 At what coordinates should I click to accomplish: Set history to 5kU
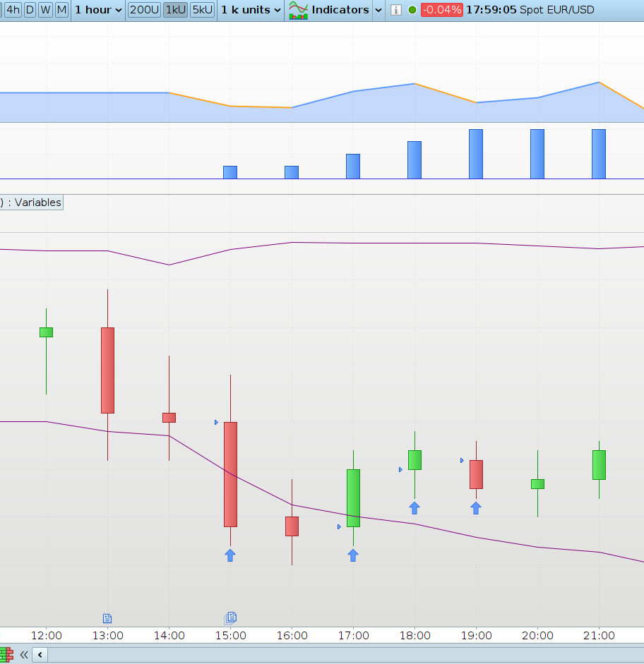coord(203,9)
